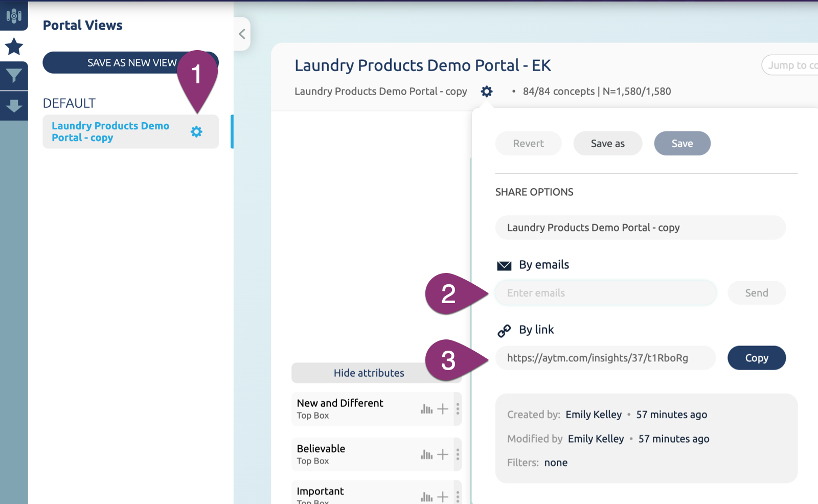Click the chain link icon
This screenshot has height=504, width=818.
[504, 331]
